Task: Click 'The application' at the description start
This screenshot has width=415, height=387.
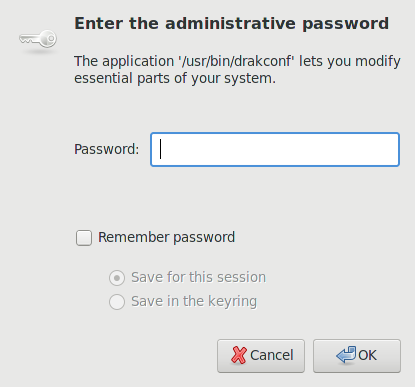Action: 124,61
